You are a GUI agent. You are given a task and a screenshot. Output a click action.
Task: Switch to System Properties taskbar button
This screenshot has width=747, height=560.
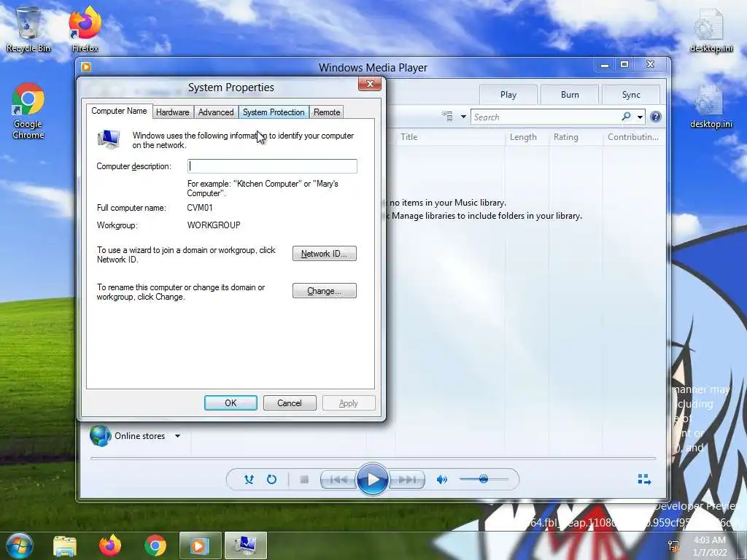pyautogui.click(x=246, y=545)
